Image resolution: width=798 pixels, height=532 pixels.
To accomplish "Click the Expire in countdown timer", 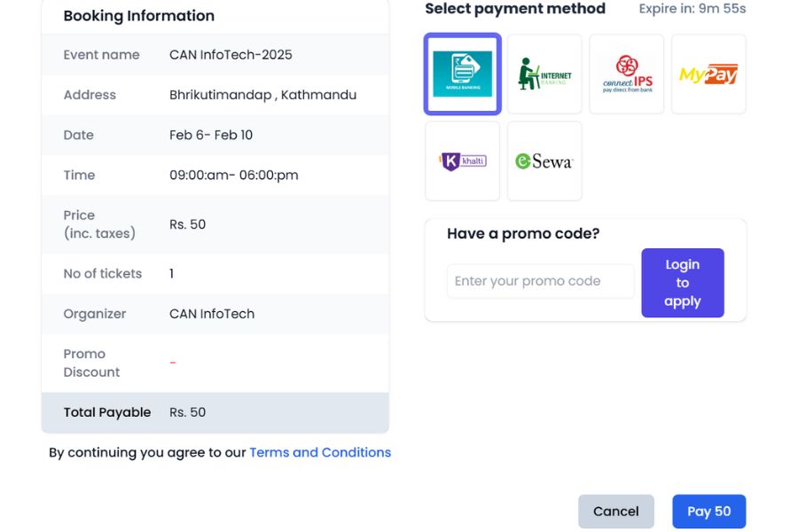I will [692, 9].
